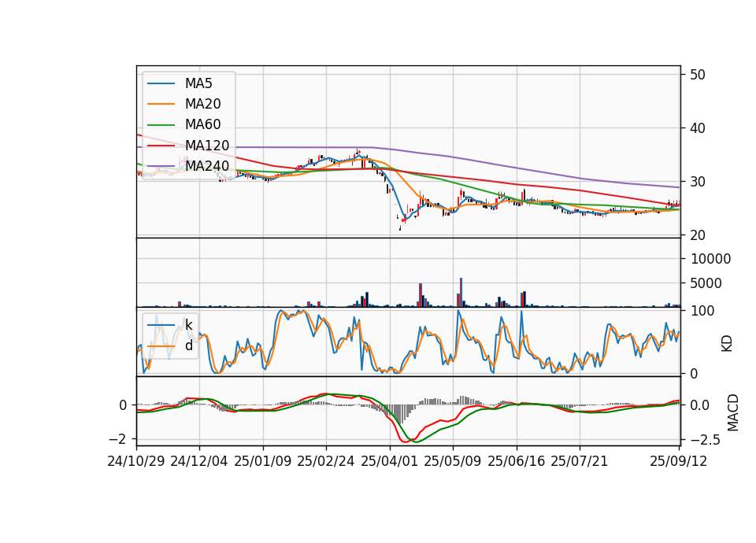Click the d legend label in KD panel
Image resolution: width=756 pixels, height=543 pixels.
pos(188,345)
